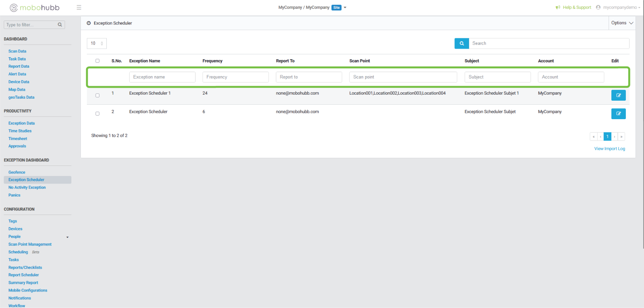This screenshot has width=644, height=308.
Task: Edit the Exception Scheduler 1 row
Action: (618, 95)
